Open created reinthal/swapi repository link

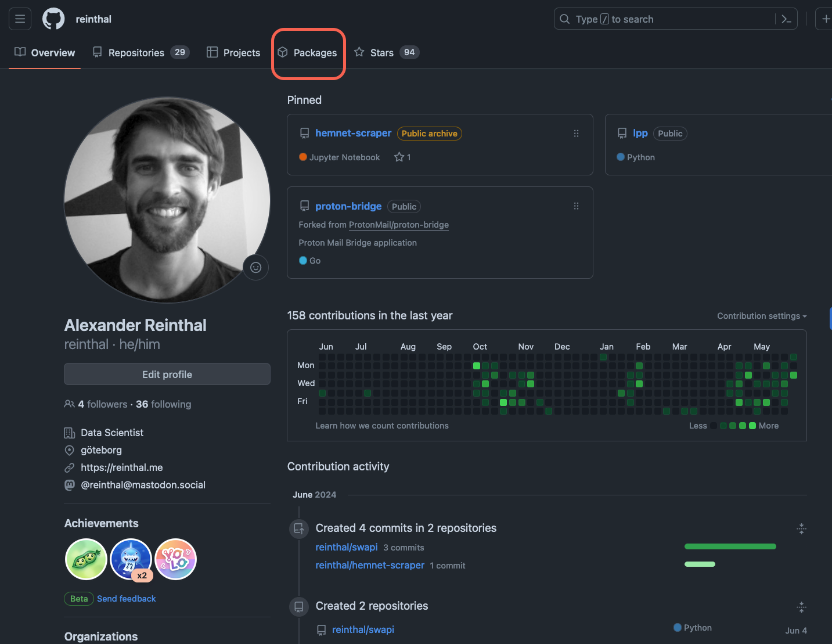pos(363,629)
